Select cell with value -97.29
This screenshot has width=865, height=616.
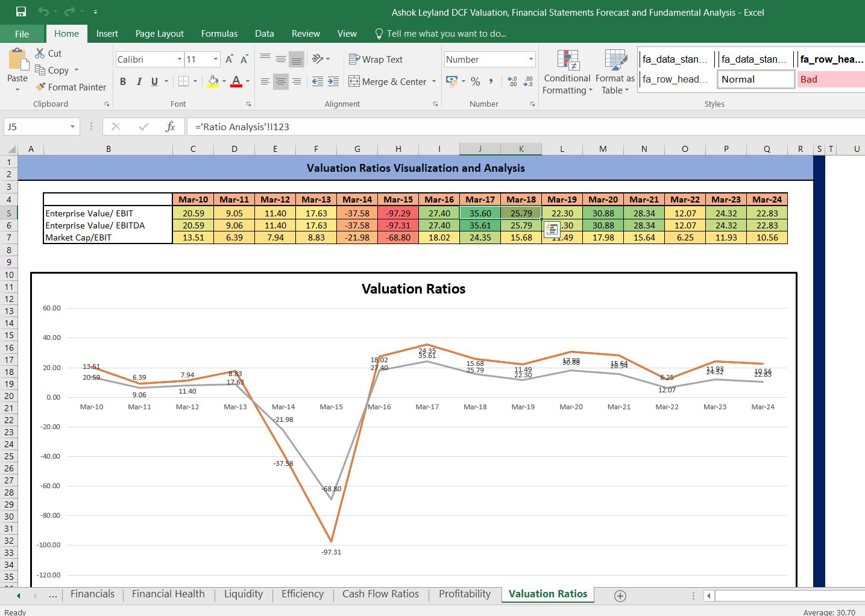point(398,213)
